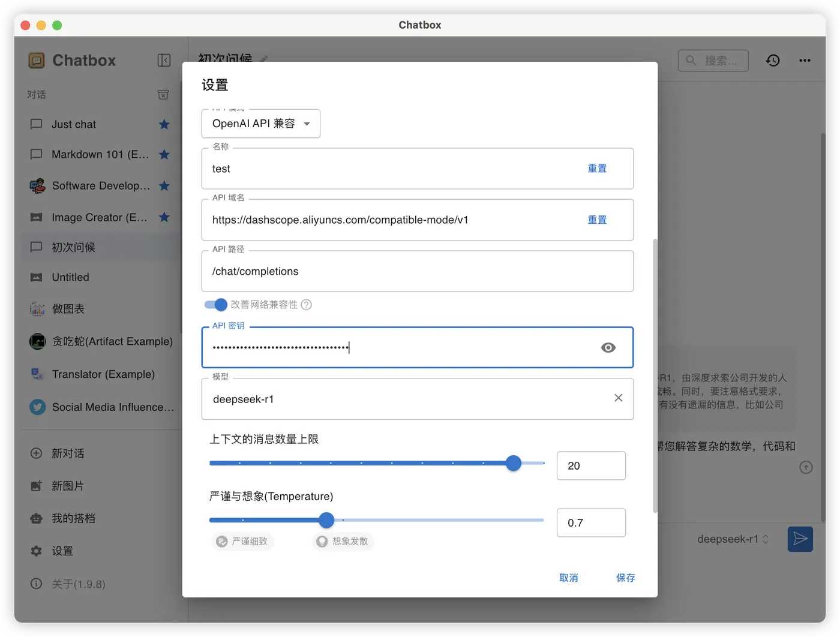Open the deepseek-r1 model selector below chat
Image resolution: width=840 pixels, height=637 pixels.
[733, 539]
